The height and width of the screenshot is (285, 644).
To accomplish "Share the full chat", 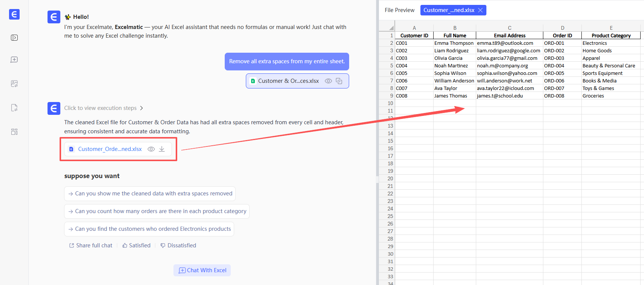I will [90, 245].
